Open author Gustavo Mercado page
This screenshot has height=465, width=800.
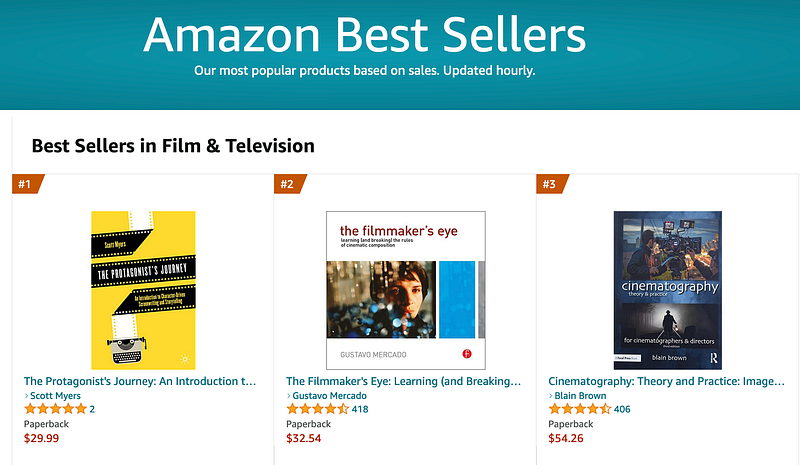(x=329, y=396)
